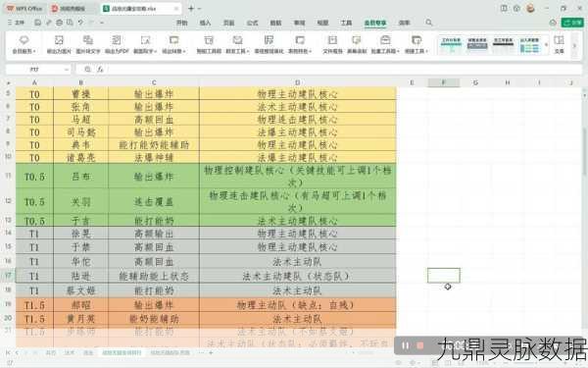Expand the quick access toolbar customize arrow
Viewport: 588px width, 368px height.
(x=102, y=23)
